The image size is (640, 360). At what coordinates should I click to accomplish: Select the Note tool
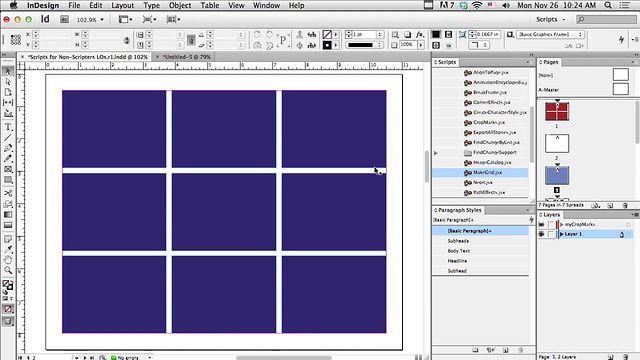click(x=8, y=239)
